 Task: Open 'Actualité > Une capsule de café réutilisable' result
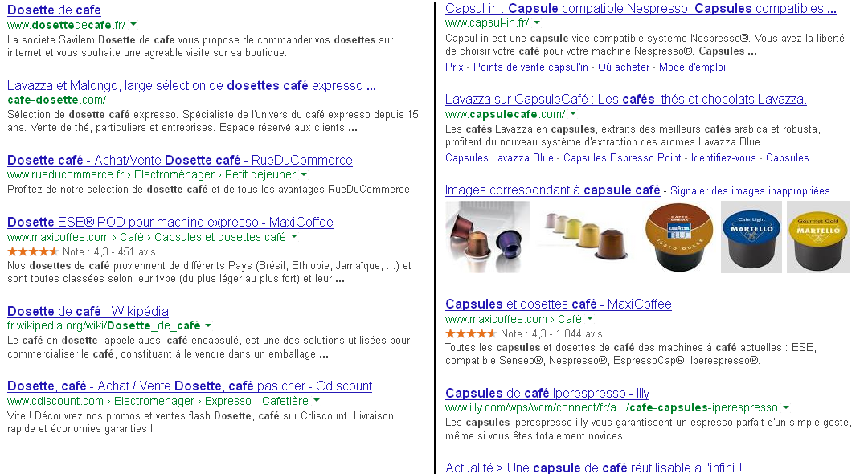click(x=593, y=468)
